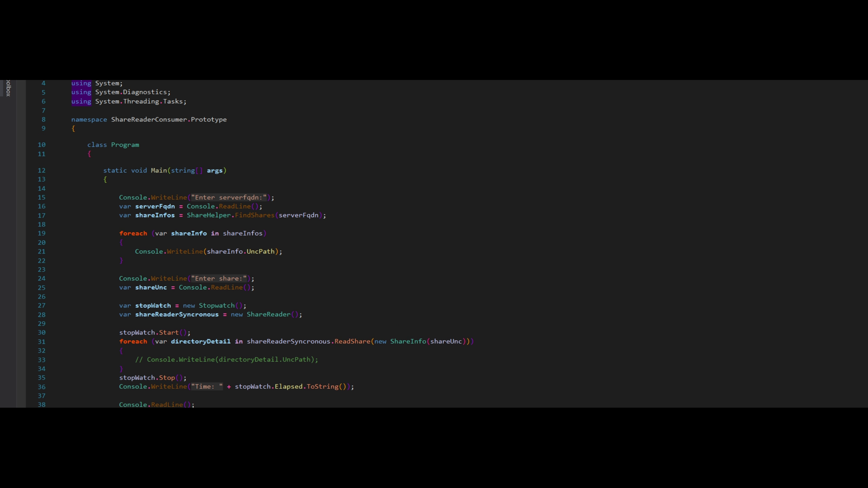Click the "shareInfos" declaration on line 17

point(155,215)
